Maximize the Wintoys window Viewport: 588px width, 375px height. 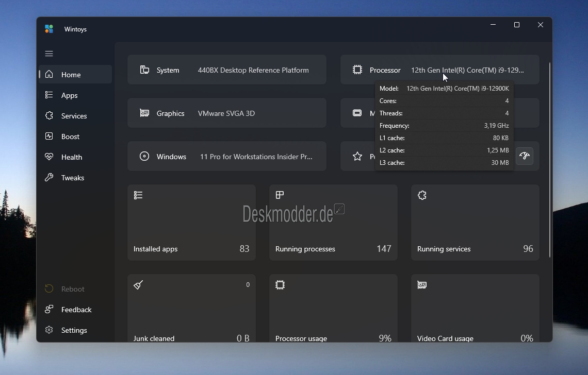point(517,25)
